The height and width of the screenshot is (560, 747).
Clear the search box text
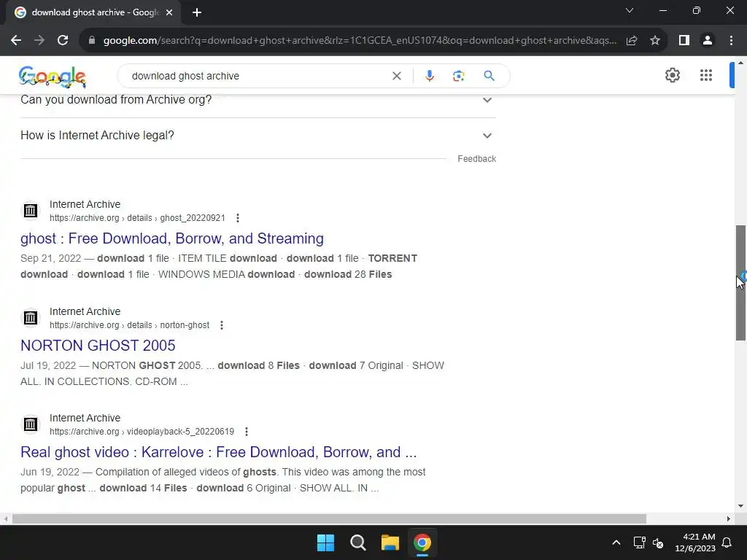click(x=396, y=76)
